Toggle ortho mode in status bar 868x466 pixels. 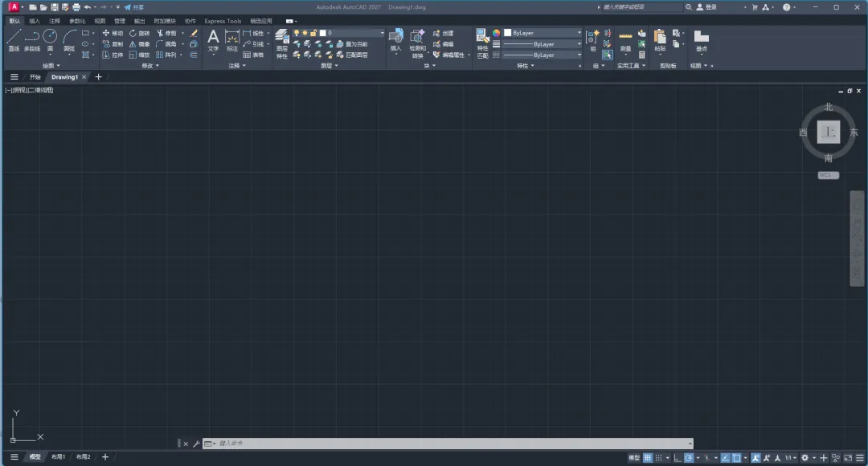(x=678, y=458)
